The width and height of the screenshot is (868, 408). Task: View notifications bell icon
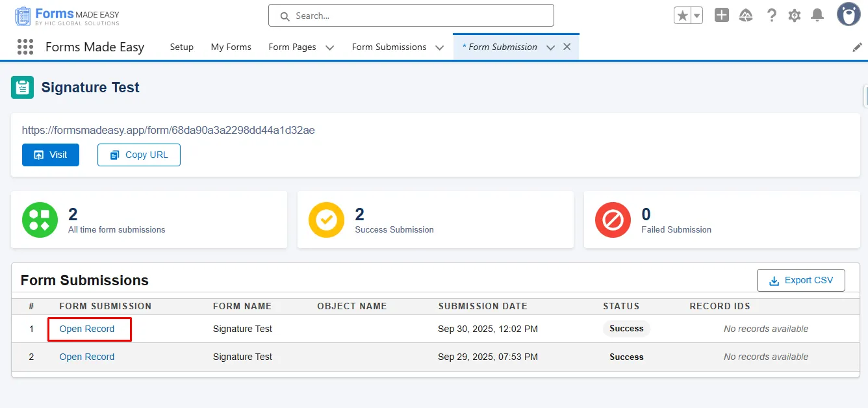(x=818, y=16)
